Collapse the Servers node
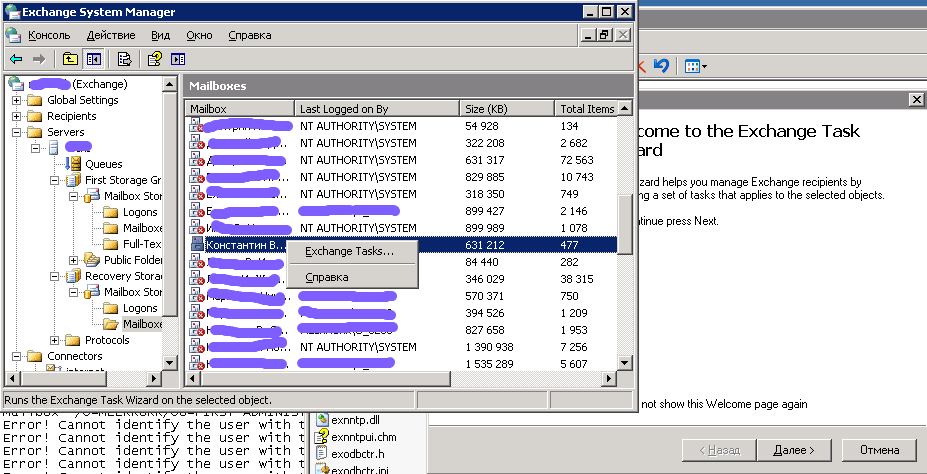The width and height of the screenshot is (927, 474). coord(17,132)
